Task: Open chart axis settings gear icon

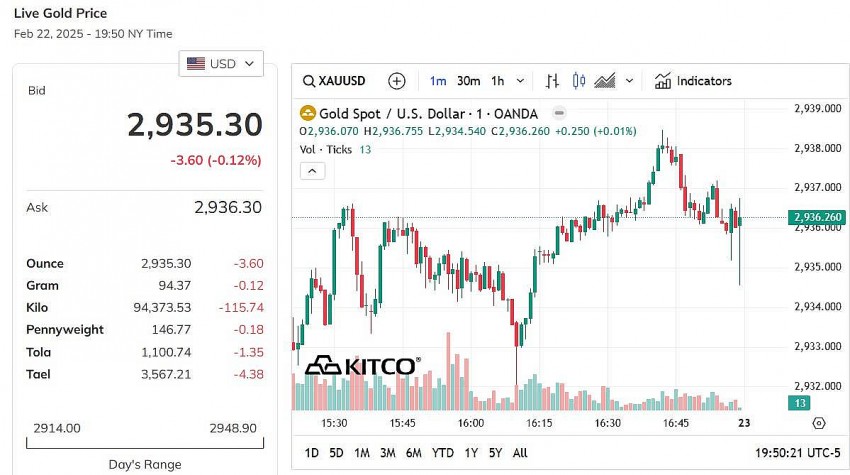Action: tap(819, 423)
